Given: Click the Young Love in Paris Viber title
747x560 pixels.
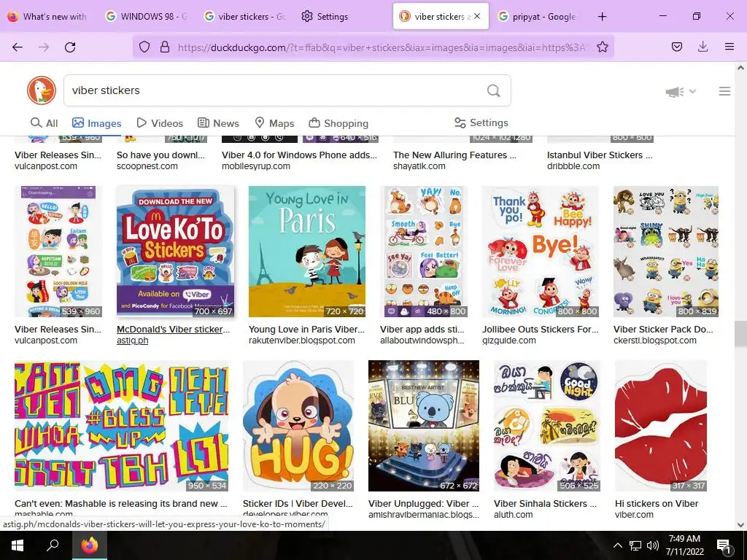Looking at the screenshot, I should pyautogui.click(x=306, y=329).
